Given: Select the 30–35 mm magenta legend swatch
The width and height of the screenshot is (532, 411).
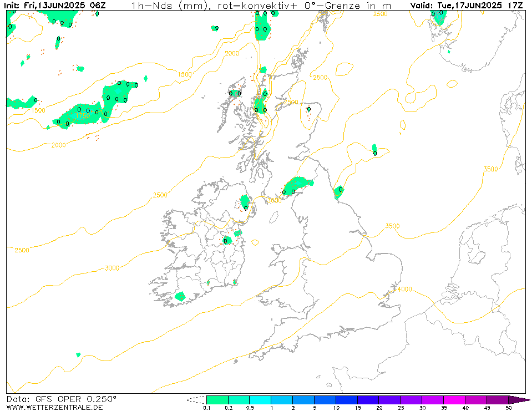Looking at the screenshot, I should (433, 400).
